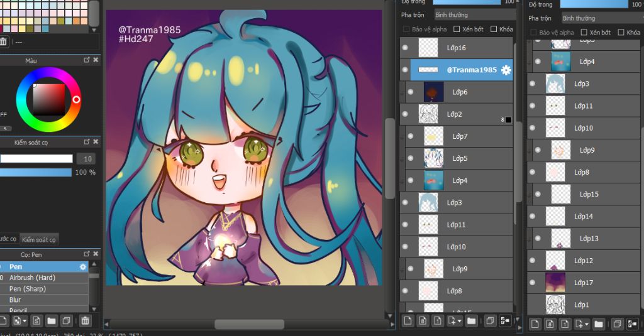The width and height of the screenshot is (644, 336).
Task: Select layer Lớp13 by its name
Action: click(589, 239)
